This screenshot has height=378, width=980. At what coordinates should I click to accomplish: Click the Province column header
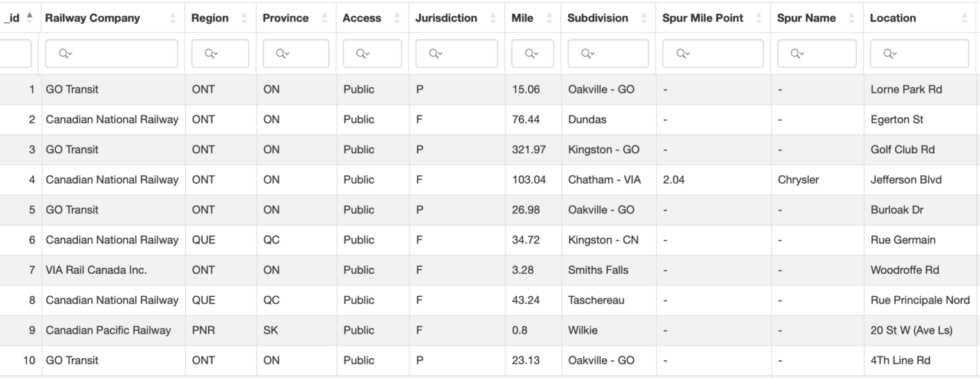click(x=286, y=18)
